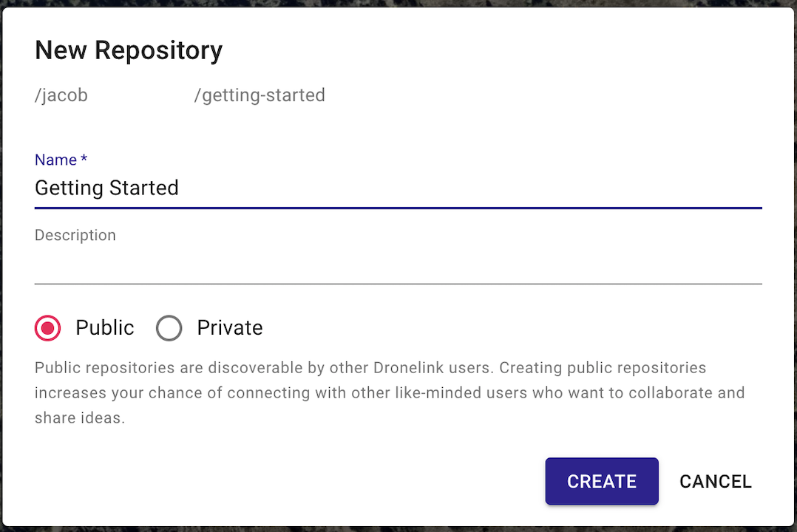Click the "share ideas." line of help text
Screen dimensions: 797x532
click(80, 417)
